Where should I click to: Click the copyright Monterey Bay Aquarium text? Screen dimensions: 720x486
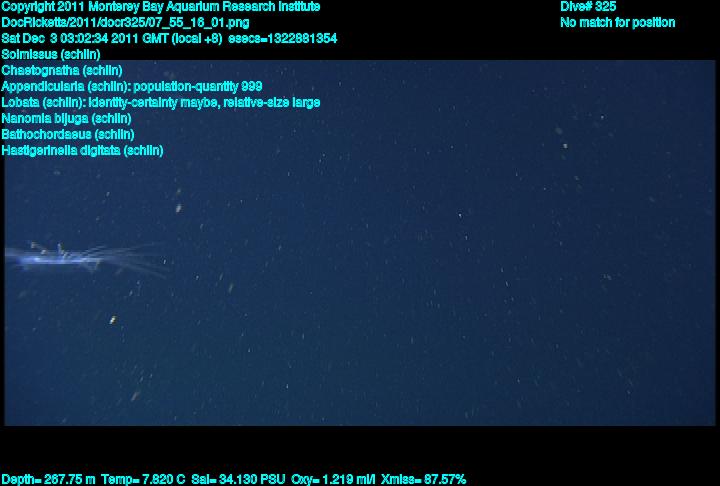point(161,7)
